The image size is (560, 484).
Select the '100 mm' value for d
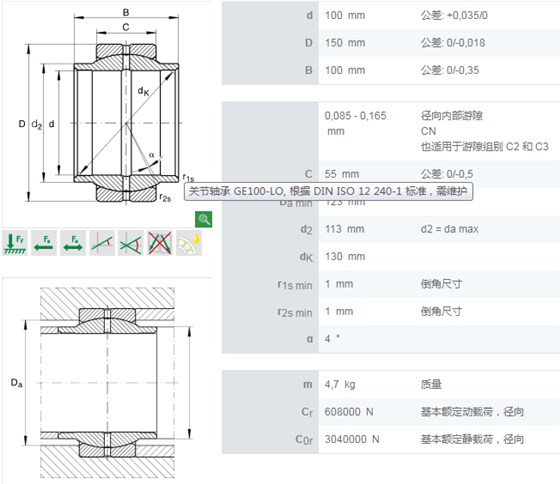coord(345,15)
